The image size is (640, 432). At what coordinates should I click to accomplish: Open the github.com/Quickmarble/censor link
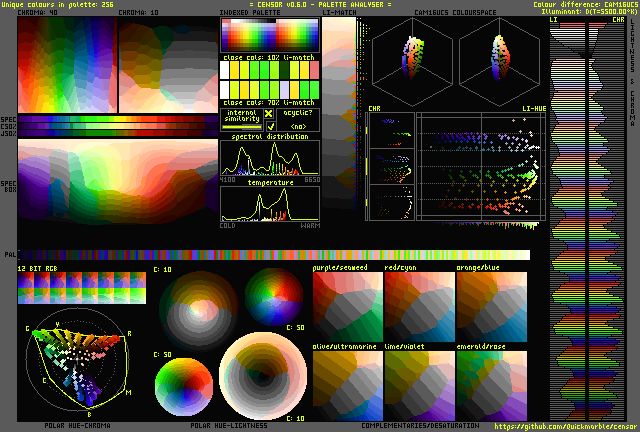coord(564,425)
